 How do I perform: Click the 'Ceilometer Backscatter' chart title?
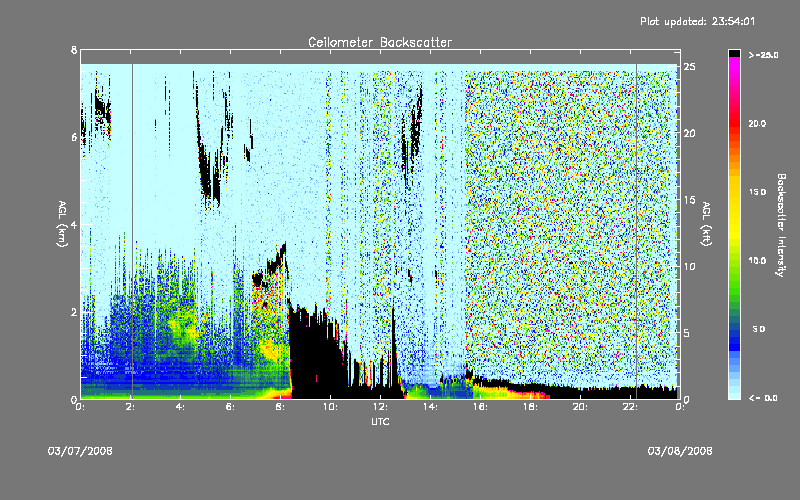[380, 42]
